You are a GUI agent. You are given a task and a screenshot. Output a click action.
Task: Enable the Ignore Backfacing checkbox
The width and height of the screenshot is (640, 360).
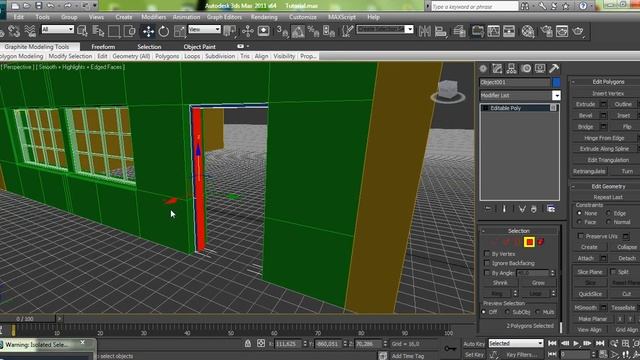[487, 263]
